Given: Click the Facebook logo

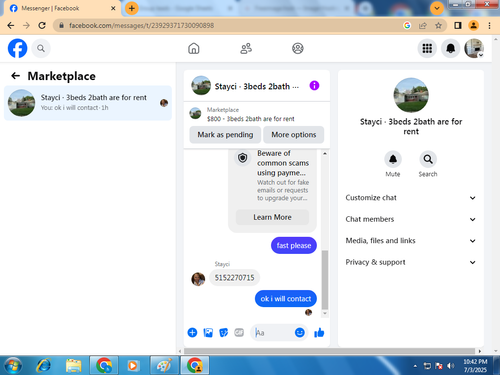Looking at the screenshot, I should click(17, 48).
